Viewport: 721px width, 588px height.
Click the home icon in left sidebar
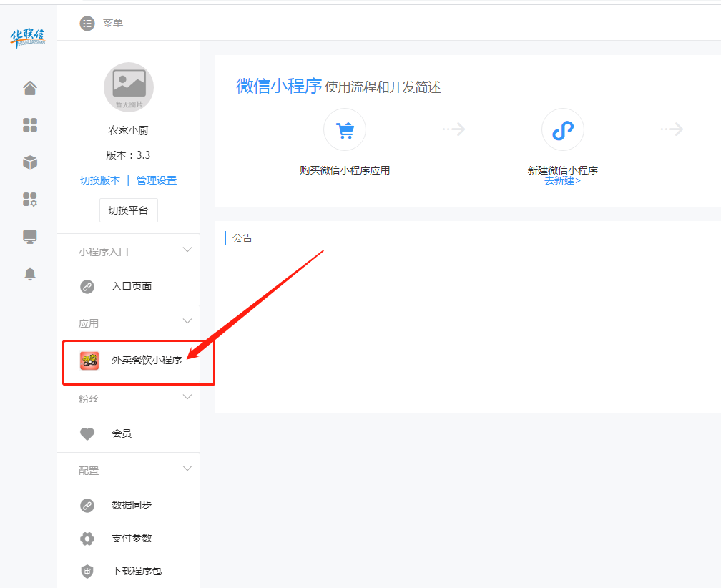(x=30, y=88)
